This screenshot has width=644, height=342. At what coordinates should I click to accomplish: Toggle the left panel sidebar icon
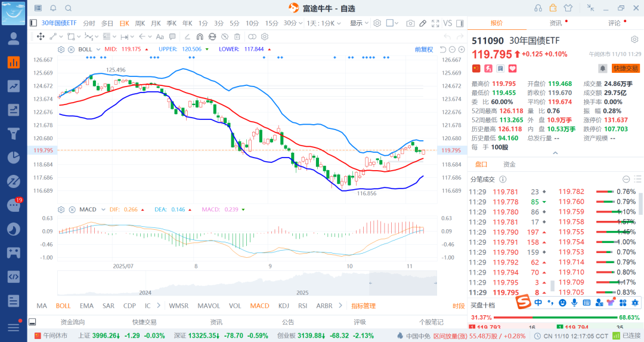point(33,23)
